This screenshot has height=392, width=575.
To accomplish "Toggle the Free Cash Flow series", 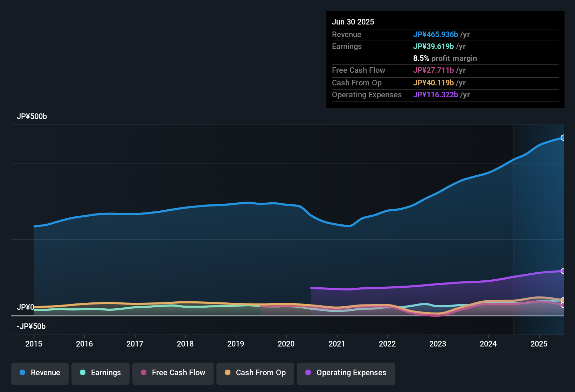I will [173, 373].
